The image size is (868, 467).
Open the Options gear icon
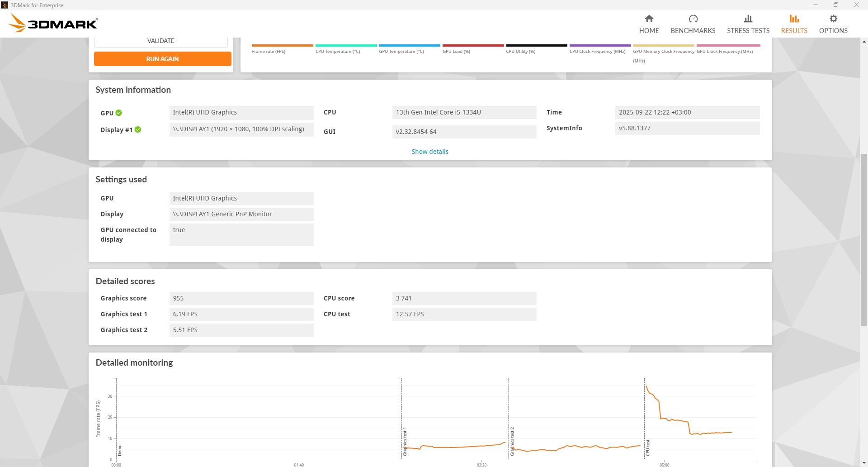(x=833, y=19)
